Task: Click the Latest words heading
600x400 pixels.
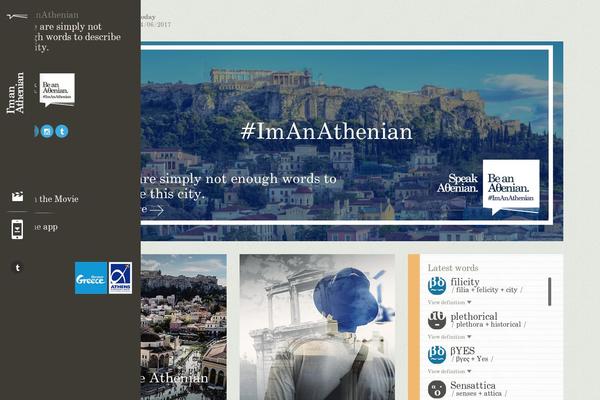Action: [x=453, y=268]
